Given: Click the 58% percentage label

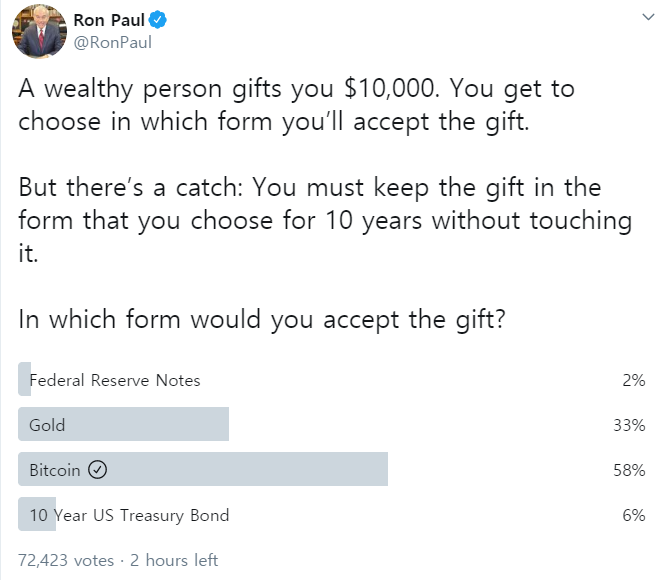Looking at the screenshot, I should 629,470.
